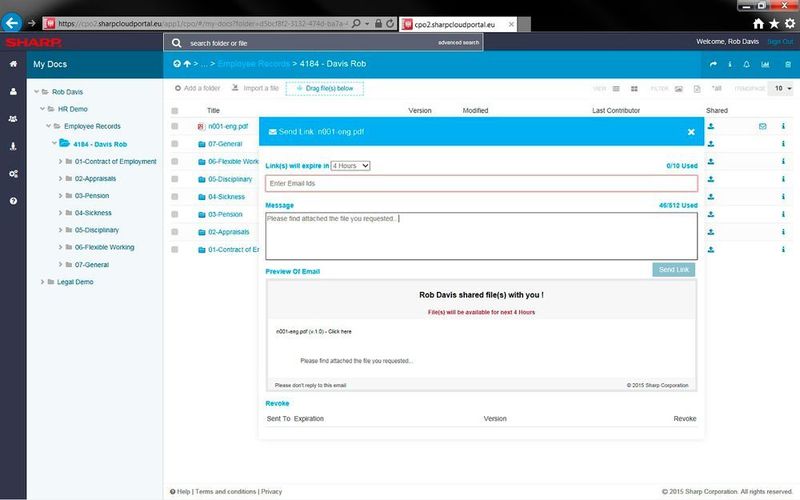Go to root folder circle-arrow icon

pos(177,64)
